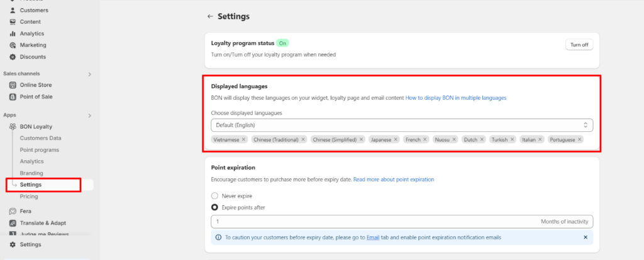Open Pricing under BON Loyalty
Image resolution: width=644 pixels, height=260 pixels.
(29, 197)
